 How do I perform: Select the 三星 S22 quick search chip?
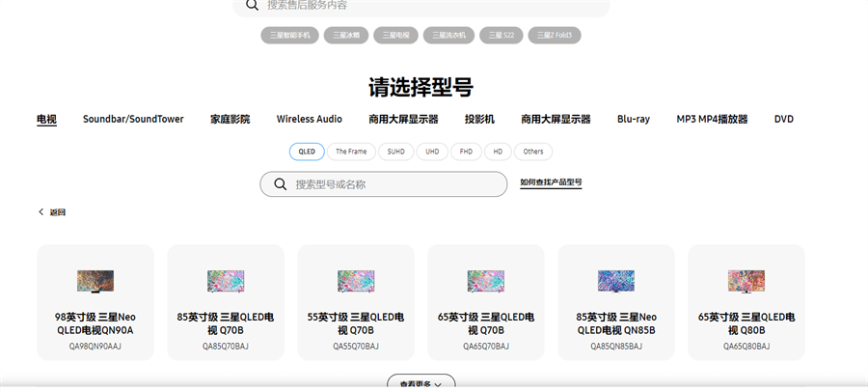tap(501, 36)
